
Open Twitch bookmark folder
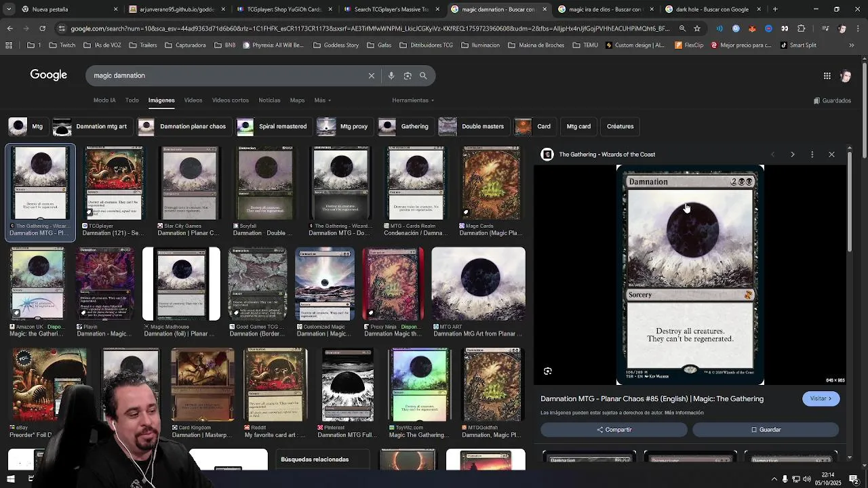(62, 45)
